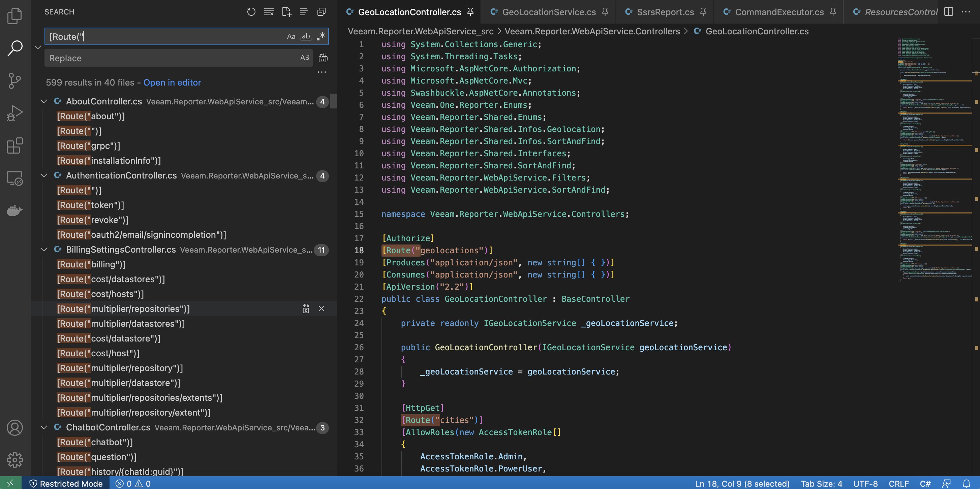Change the C# language mode
The height and width of the screenshot is (489, 980).
pyautogui.click(x=925, y=483)
